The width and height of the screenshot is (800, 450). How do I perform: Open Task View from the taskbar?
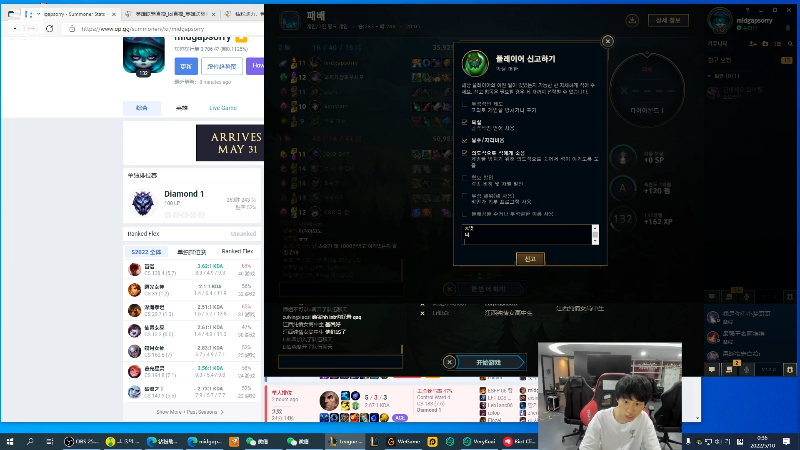49,441
